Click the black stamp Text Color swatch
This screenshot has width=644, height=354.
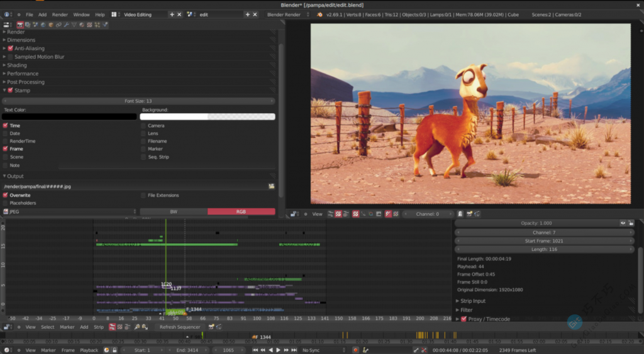pos(69,116)
